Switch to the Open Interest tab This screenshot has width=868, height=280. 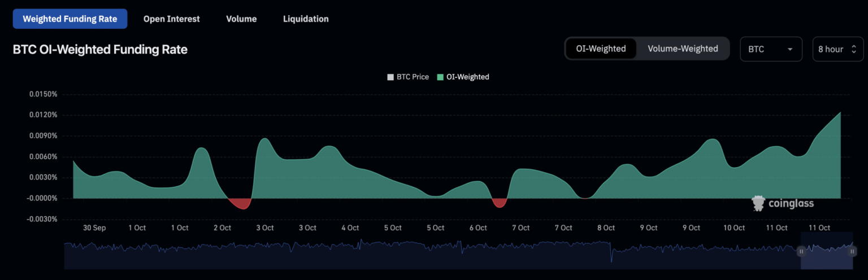(171, 19)
